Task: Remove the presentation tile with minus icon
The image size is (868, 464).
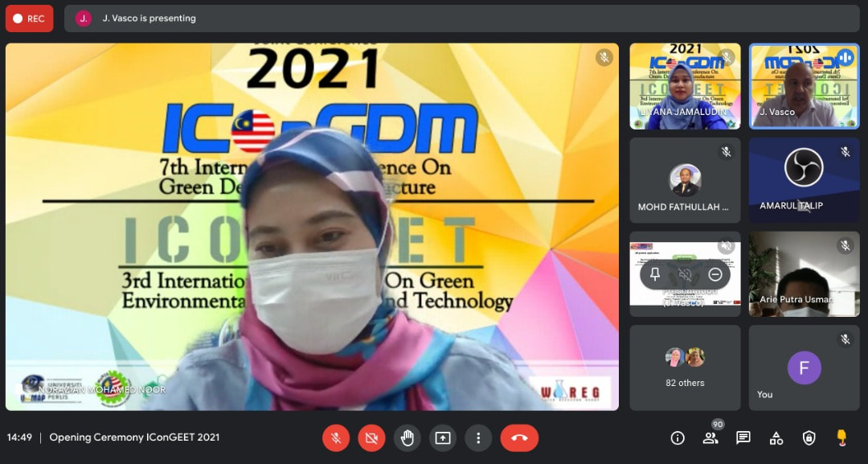Action: click(714, 274)
